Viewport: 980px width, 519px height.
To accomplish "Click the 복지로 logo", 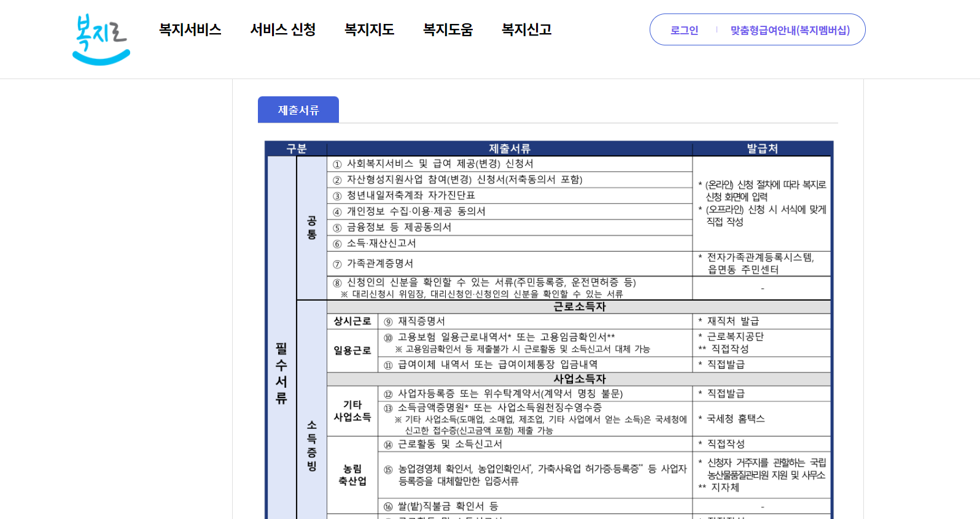I will 101,39.
